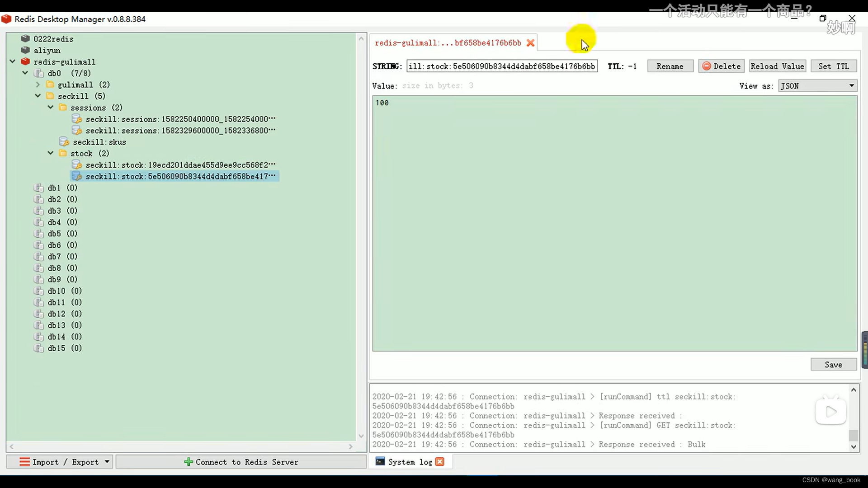Close the System log tab
868x488 pixels.
[x=440, y=462]
